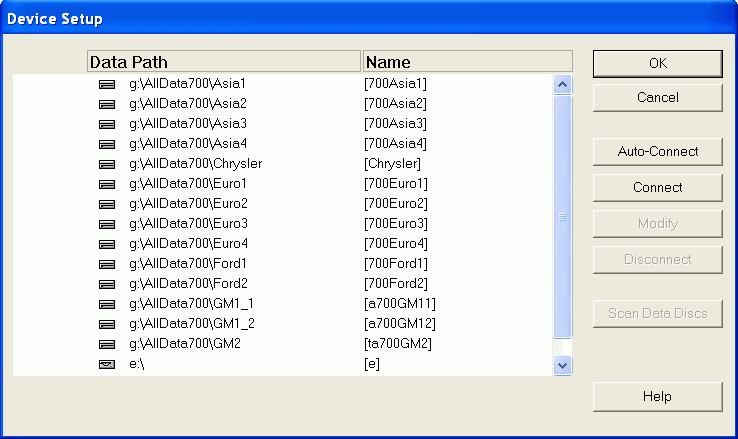
Task: Click the [700Asia1] name
Action: pos(395,84)
